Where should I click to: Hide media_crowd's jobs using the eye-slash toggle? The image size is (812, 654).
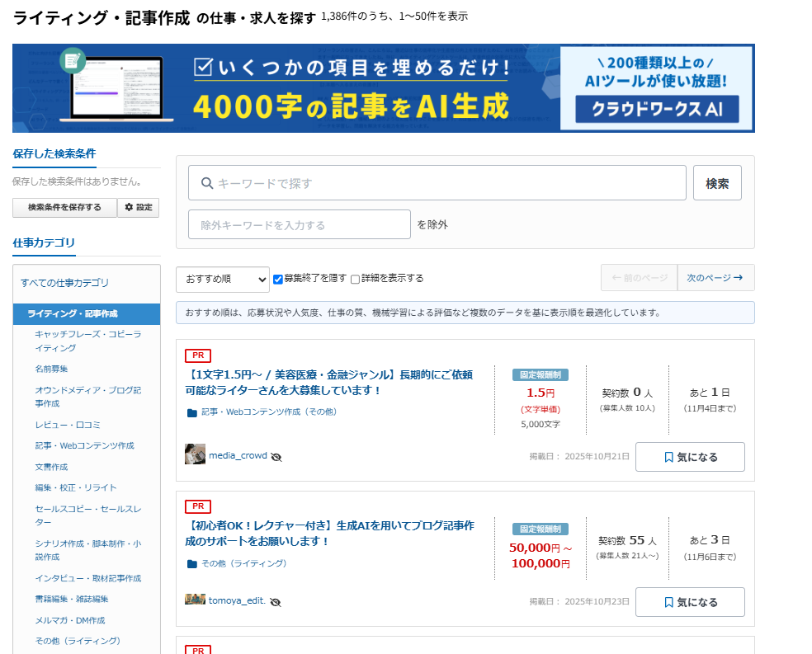(276, 456)
